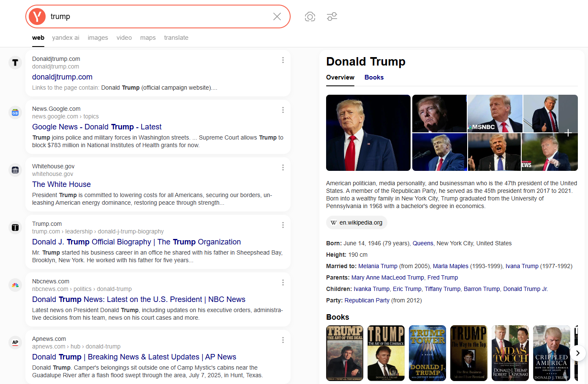Open the Midas Touch book cover
This screenshot has width=588, height=384.
(x=510, y=353)
